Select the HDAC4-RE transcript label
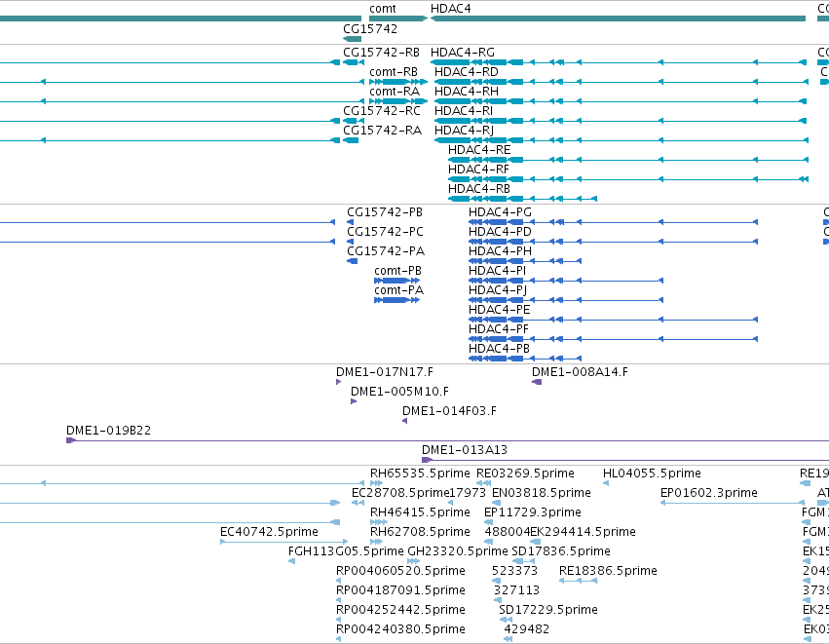Screen dimensions: 829x644 (479, 150)
